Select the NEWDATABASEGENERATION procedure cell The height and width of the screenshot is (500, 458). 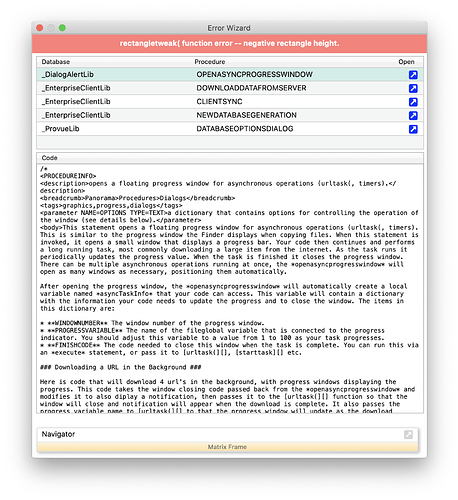click(x=246, y=115)
